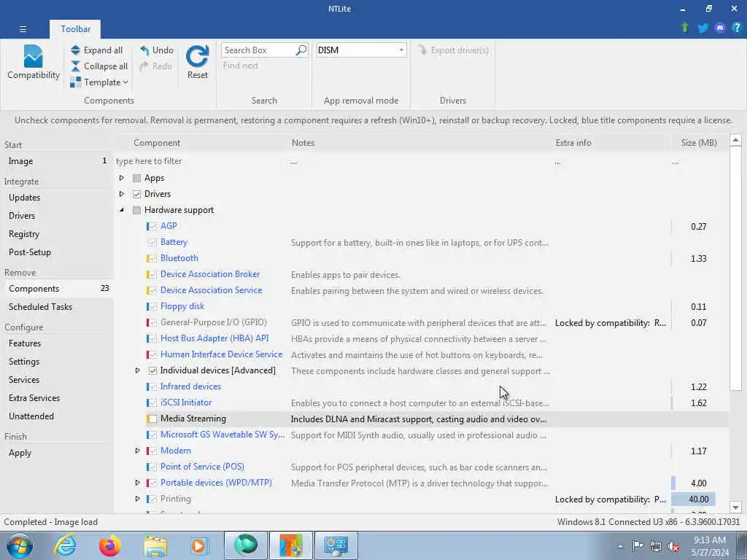Uncheck Individual devices [Advanced] checkbox
This screenshot has width=747, height=560.
pos(152,370)
